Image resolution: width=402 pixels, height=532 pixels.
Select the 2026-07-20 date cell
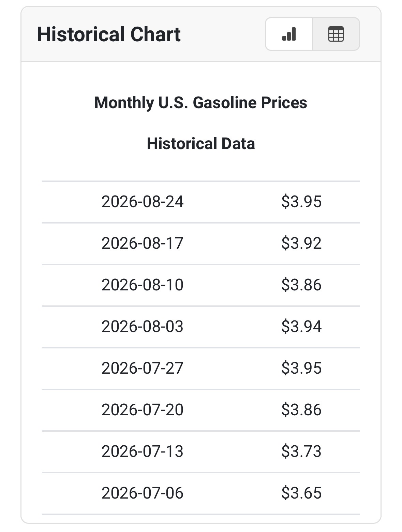tap(143, 410)
